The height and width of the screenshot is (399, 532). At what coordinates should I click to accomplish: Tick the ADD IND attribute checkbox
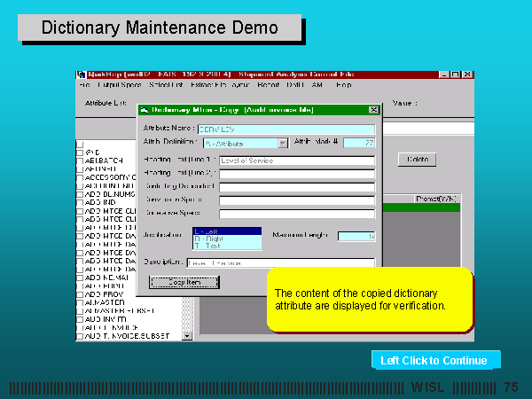[80, 202]
